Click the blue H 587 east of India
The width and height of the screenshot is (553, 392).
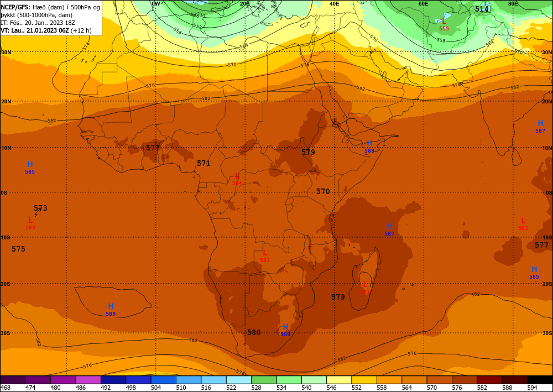(540, 126)
